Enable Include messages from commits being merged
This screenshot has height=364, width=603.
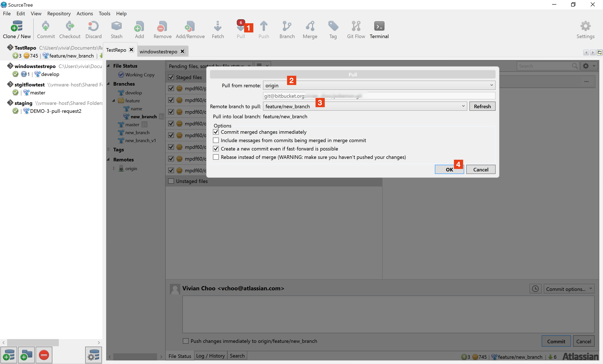coord(216,140)
